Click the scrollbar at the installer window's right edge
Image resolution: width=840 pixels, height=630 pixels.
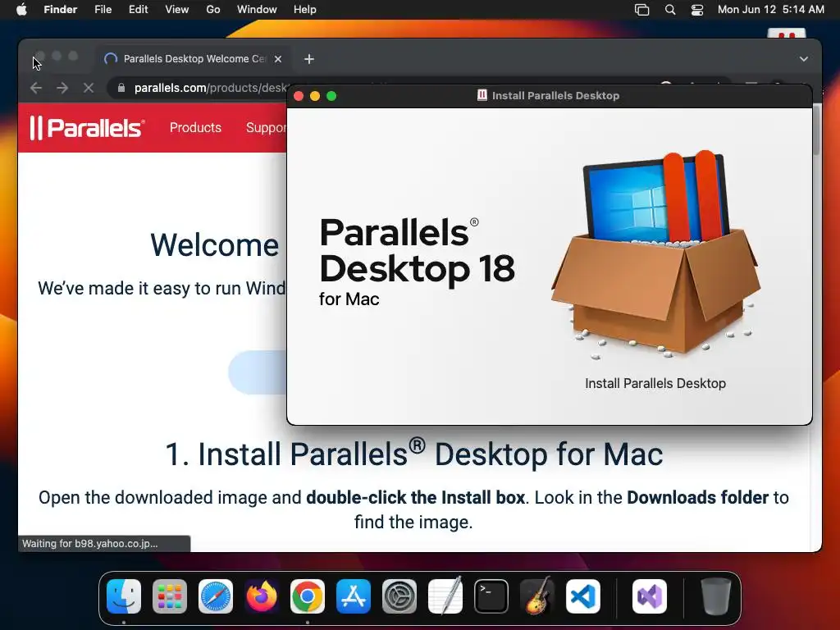click(816, 130)
